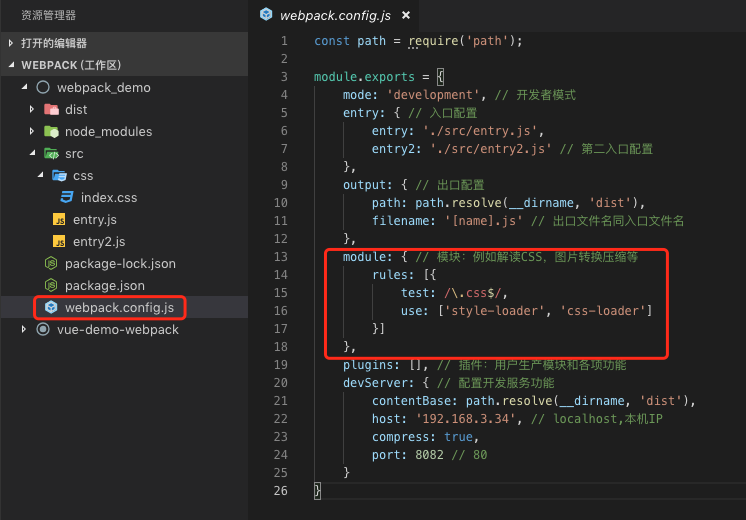746x520 pixels.
Task: Click './src/entry.js' string on line 6
Action: click(480, 131)
